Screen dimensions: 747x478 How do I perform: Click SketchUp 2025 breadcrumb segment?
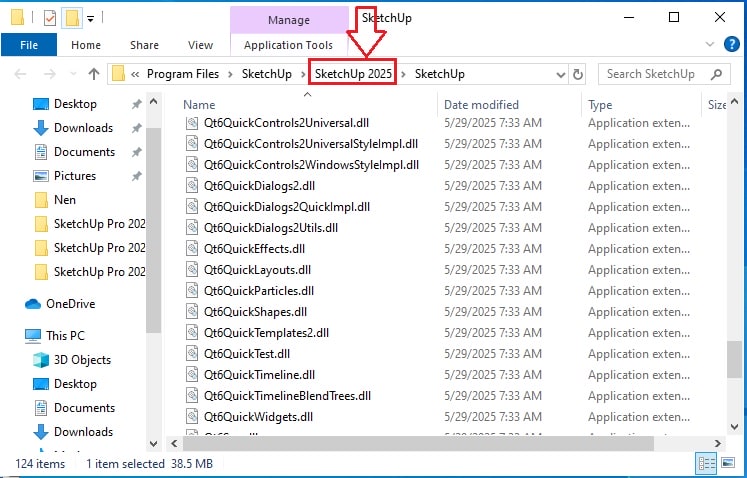pos(353,74)
